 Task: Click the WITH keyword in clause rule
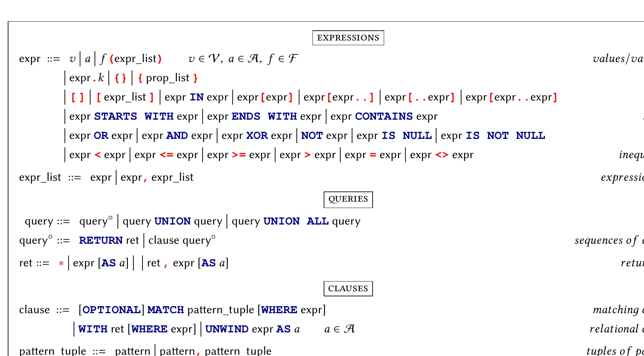[93, 329]
